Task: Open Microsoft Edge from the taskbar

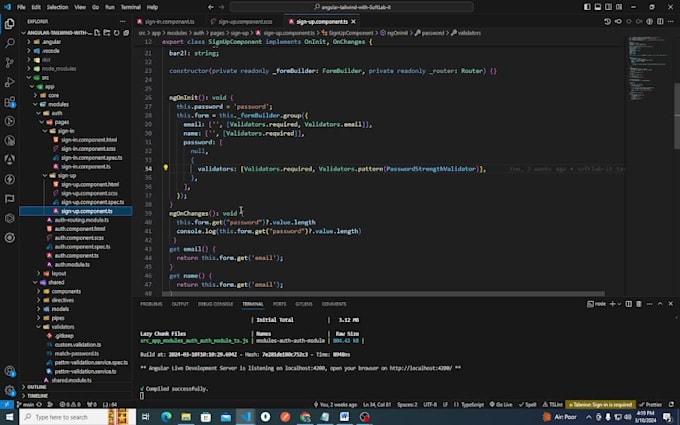Action: coord(167,417)
